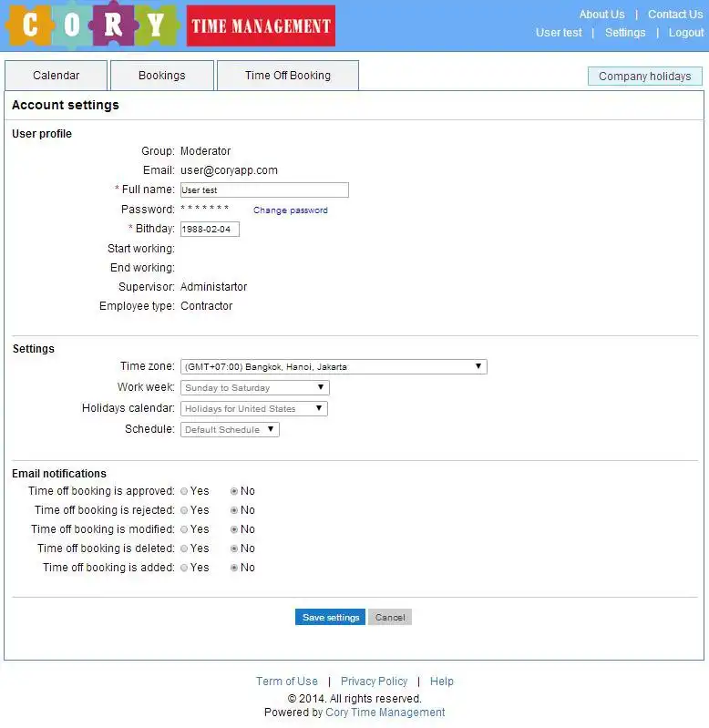Click the Help footer link
709x728 pixels.
click(442, 682)
